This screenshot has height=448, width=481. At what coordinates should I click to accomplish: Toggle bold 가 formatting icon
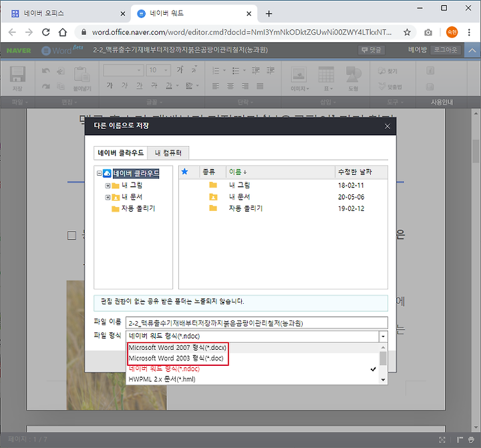point(110,85)
